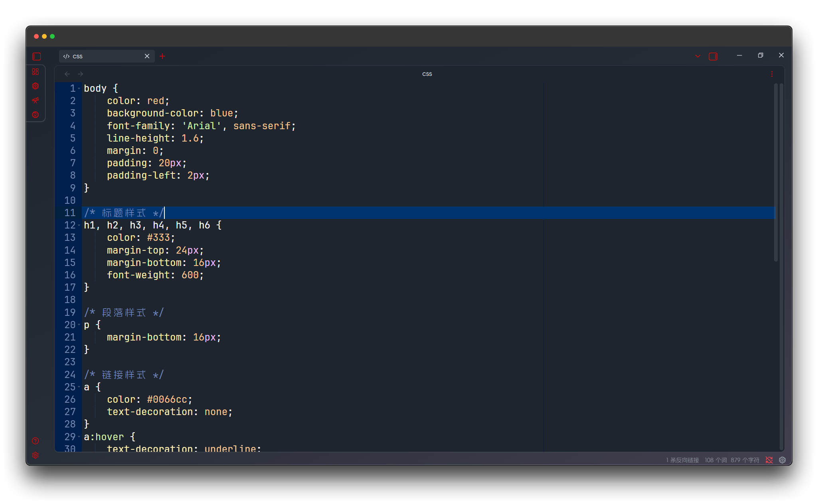Click the cube box ribbon icon
This screenshot has height=504, width=818.
(36, 86)
